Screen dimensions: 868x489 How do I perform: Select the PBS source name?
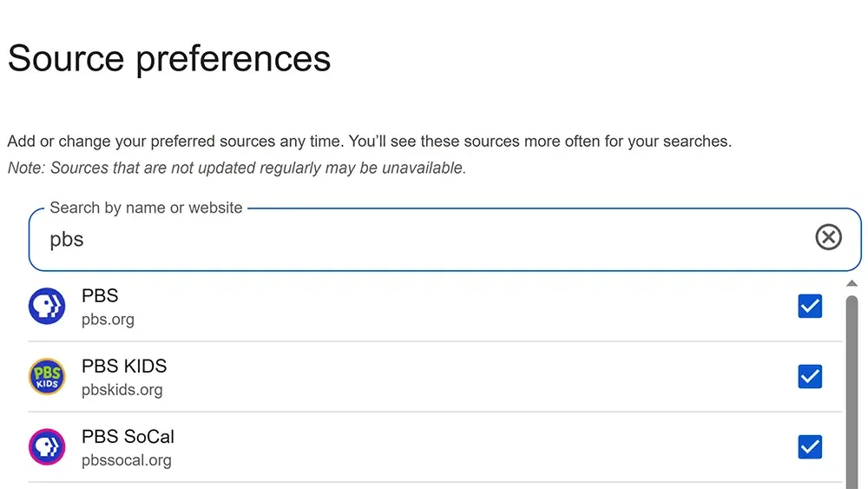[x=100, y=296]
